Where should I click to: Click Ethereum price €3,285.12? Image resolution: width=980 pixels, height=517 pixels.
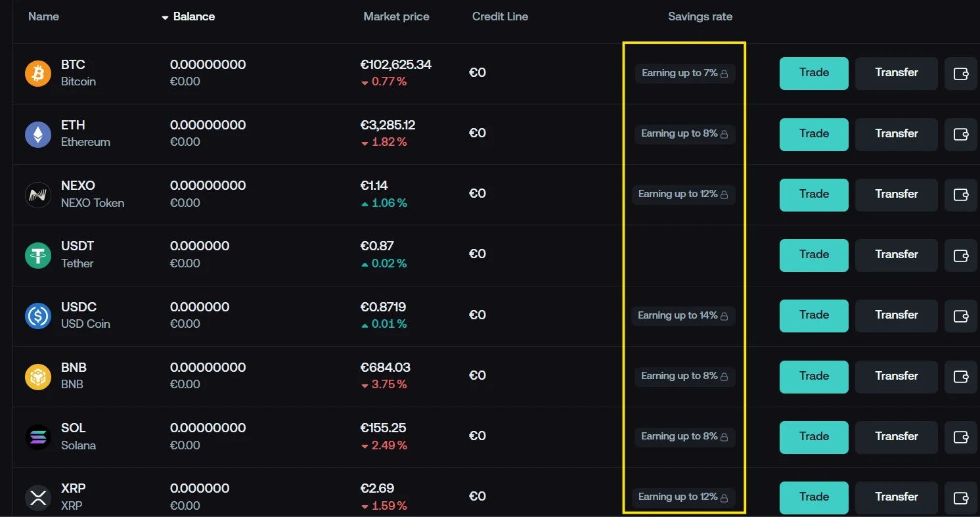[388, 125]
